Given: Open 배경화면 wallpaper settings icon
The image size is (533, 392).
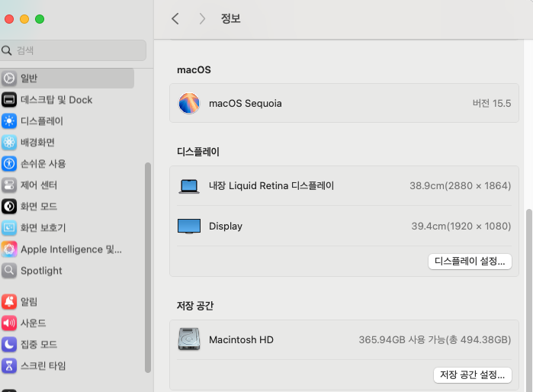Looking at the screenshot, I should click(x=9, y=143).
